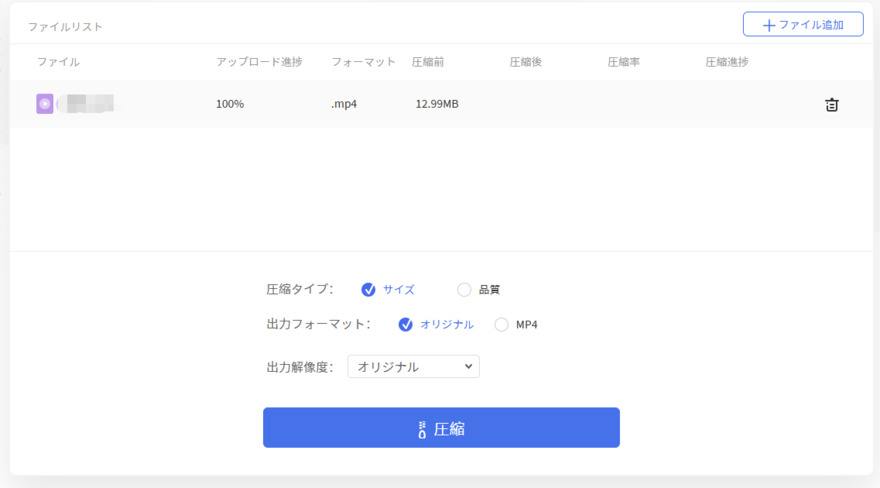The width and height of the screenshot is (880, 488).
Task: Click the フォーマット column header
Action: [364, 62]
